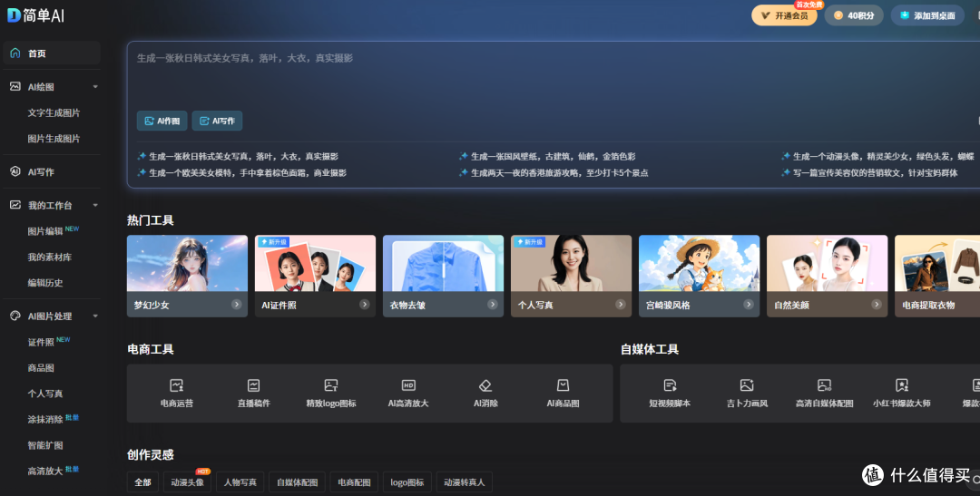
Task: Collapse the 我的工作台 section arrow
Action: pos(95,206)
